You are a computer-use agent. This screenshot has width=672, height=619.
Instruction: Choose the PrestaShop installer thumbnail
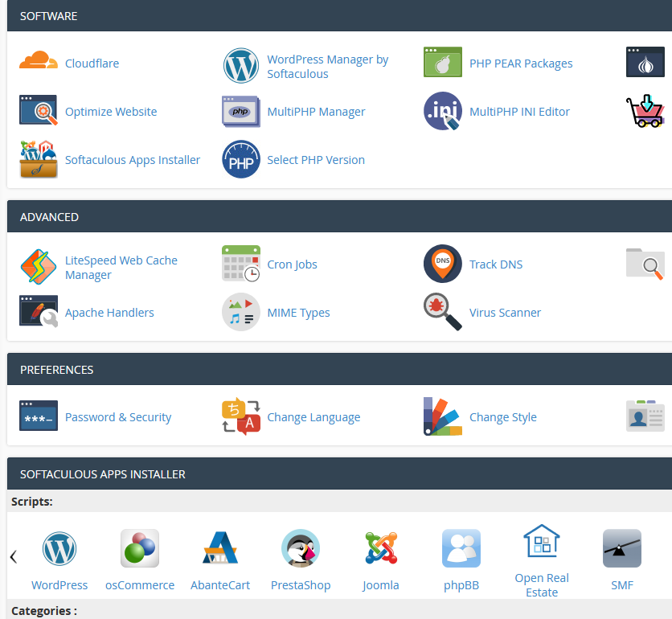[x=300, y=548]
